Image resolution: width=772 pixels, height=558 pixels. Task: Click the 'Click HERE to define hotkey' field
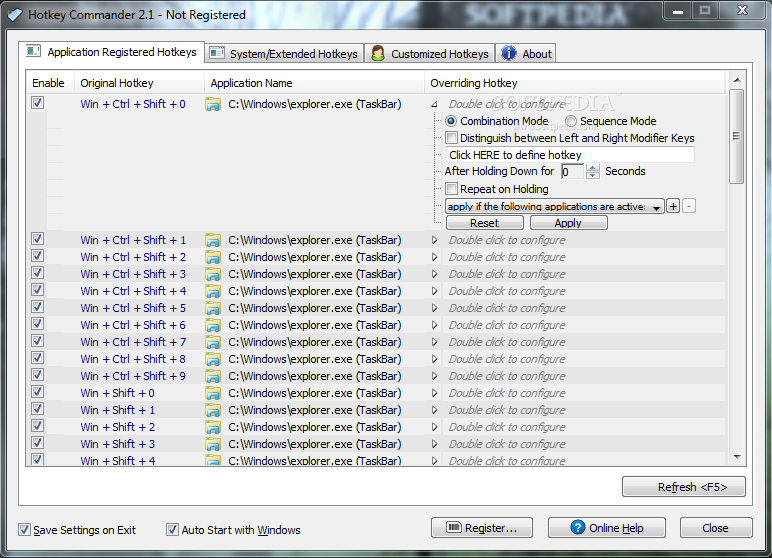(x=570, y=155)
